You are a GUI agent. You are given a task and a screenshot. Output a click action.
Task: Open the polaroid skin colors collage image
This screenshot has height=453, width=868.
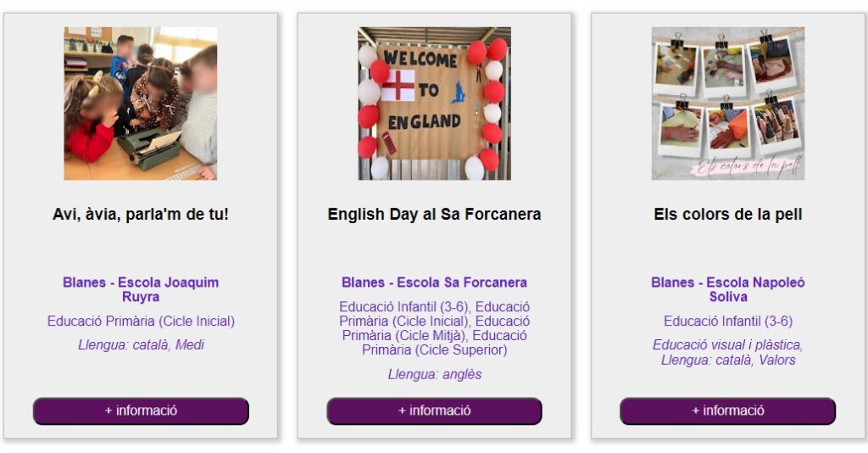coord(727,103)
